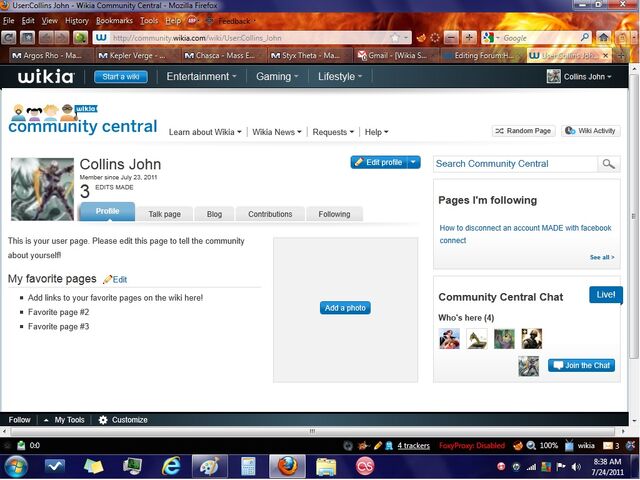Click the Wikia logo

[x=46, y=76]
